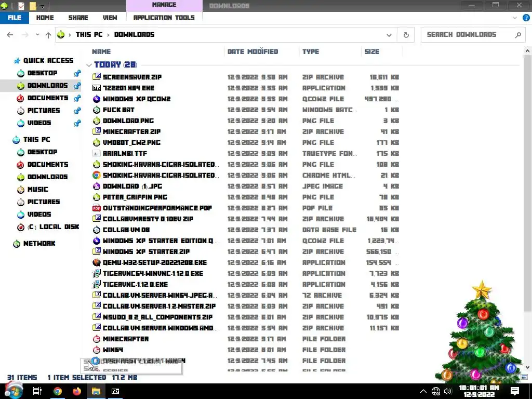Refresh the Downloads folder view
The image size is (532, 399).
point(406,35)
